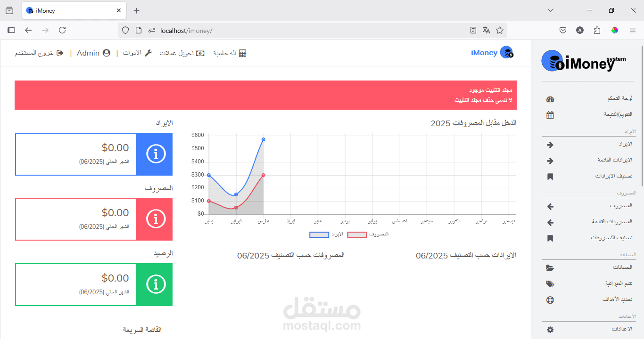Select the currency converter (تحويل عملات) icon
Screen dimensions: 644x339
[200, 53]
